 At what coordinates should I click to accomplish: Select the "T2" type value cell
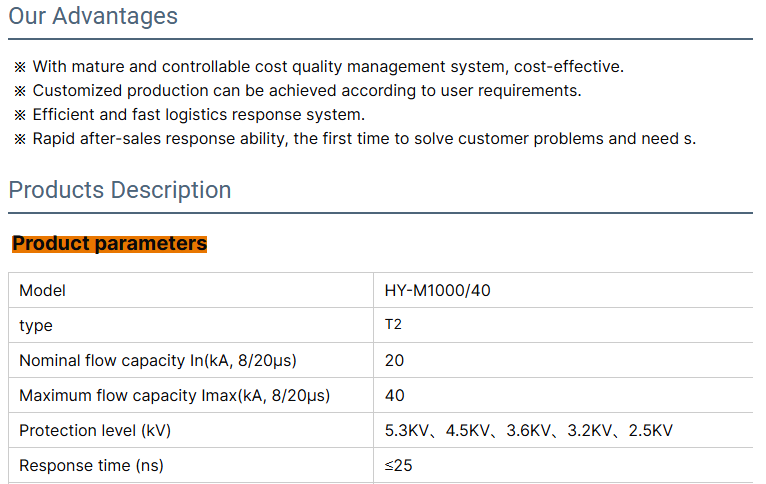click(x=393, y=325)
